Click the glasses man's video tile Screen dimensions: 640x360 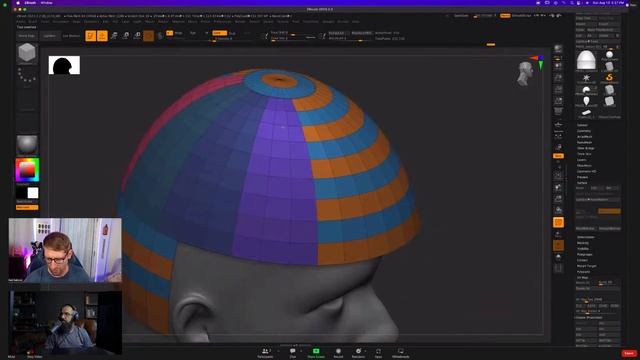(65, 250)
